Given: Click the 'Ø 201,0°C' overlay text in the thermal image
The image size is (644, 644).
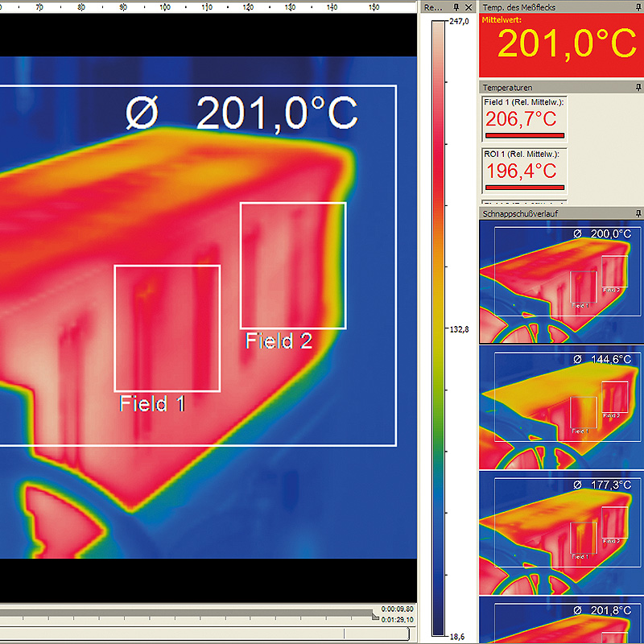Looking at the screenshot, I should click(x=242, y=113).
